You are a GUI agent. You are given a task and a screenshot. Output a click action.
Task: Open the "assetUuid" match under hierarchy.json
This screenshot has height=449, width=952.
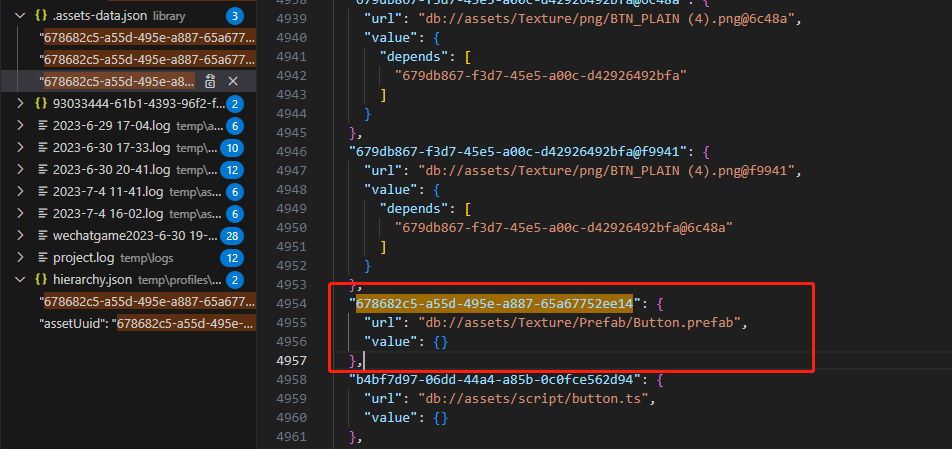pyautogui.click(x=147, y=324)
